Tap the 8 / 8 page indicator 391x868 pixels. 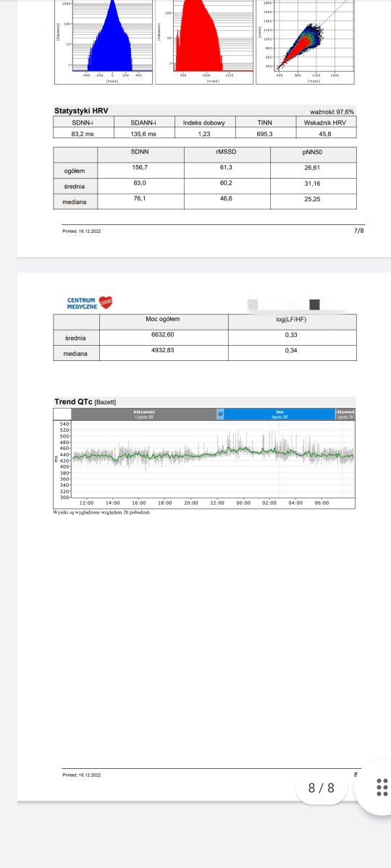pos(321,788)
